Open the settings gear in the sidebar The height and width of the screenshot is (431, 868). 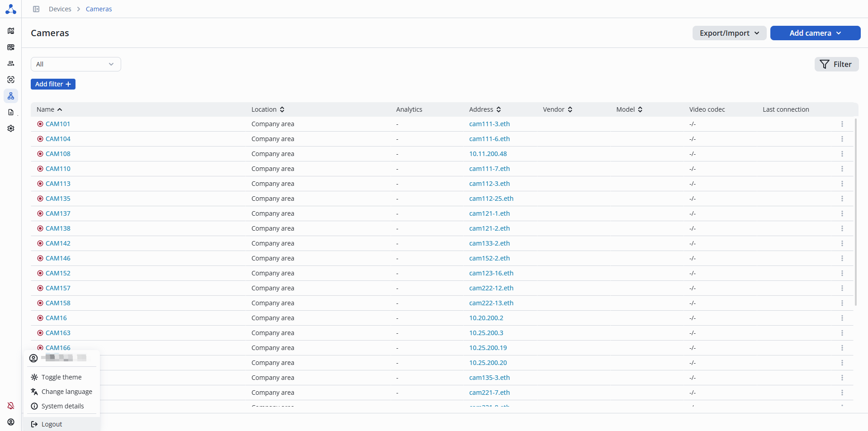click(x=11, y=128)
